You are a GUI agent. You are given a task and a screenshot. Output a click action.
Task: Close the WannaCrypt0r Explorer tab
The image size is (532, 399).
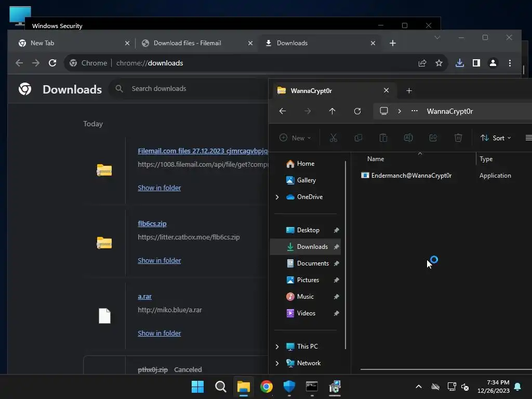pos(386,90)
